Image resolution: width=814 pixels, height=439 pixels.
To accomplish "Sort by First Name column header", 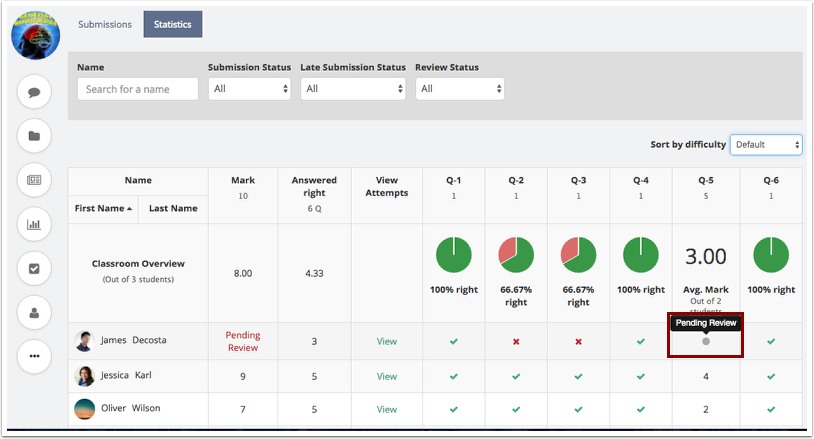I will 103,208.
